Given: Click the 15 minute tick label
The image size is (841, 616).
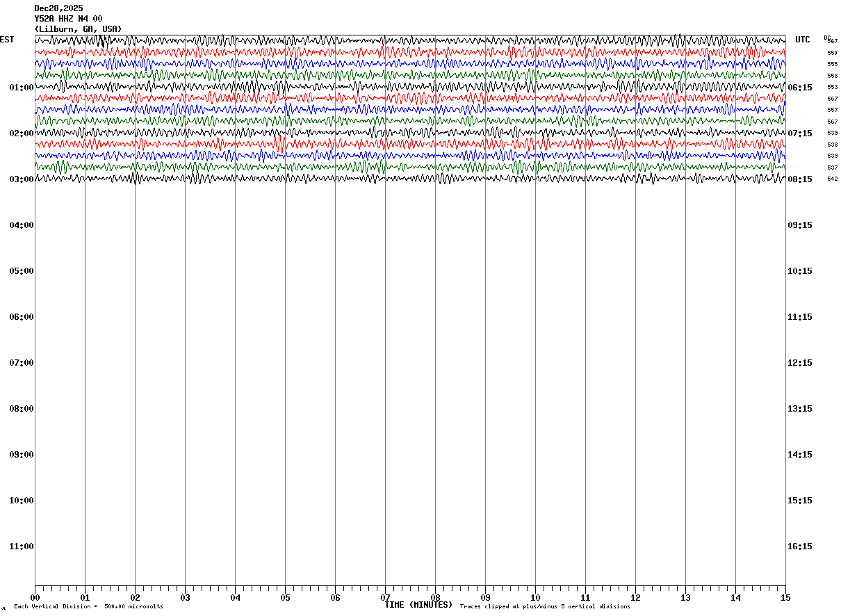Looking at the screenshot, I should [785, 598].
